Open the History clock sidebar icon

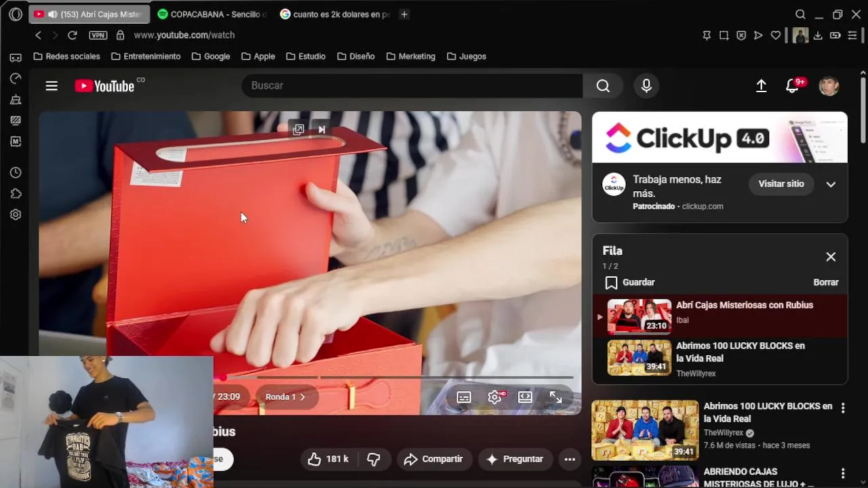pos(16,173)
